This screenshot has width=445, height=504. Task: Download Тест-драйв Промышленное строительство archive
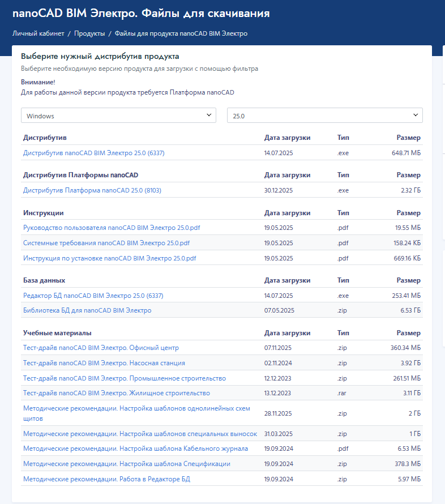coord(124,378)
